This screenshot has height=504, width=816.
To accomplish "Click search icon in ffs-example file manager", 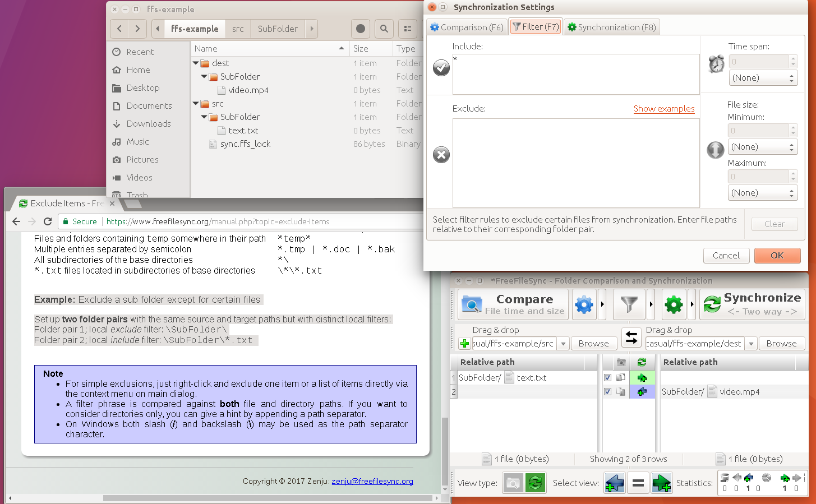I will [384, 29].
